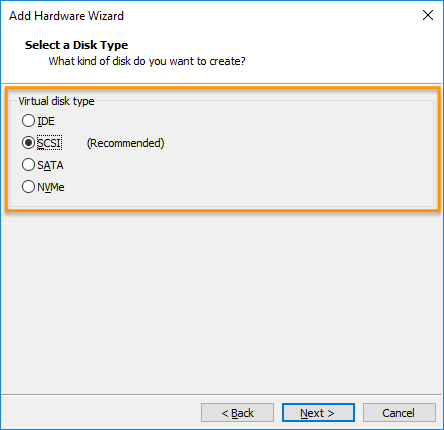Click the (Recommended) note beside SCSI
This screenshot has height=430, width=444.
coord(126,143)
